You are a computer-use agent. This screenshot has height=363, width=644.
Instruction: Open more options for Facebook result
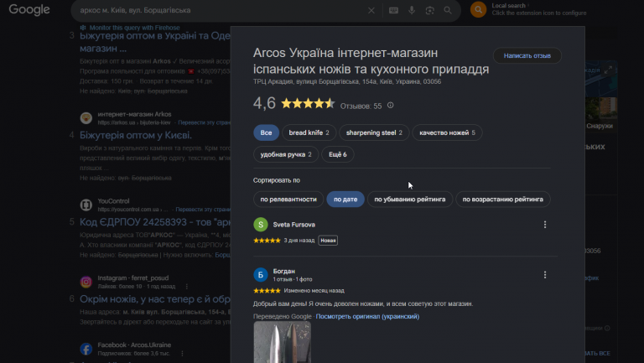tap(182, 354)
